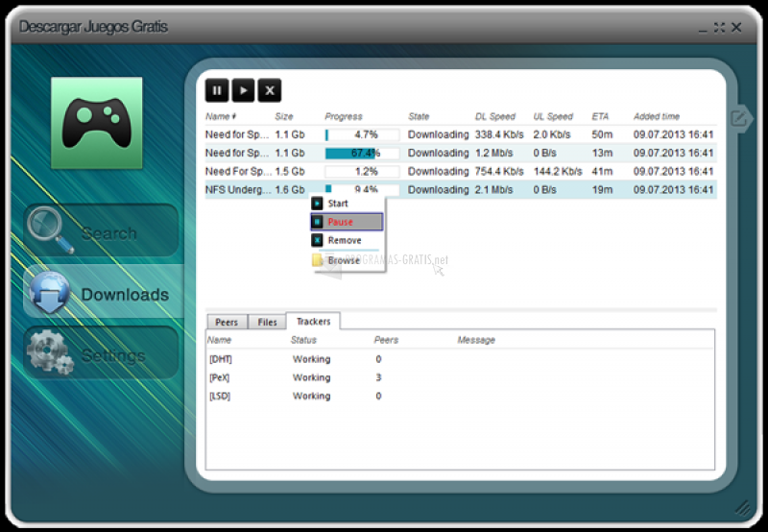Click the 144.2 Kb/s upload speed value
Viewport: 768px width, 532px height.
[558, 172]
